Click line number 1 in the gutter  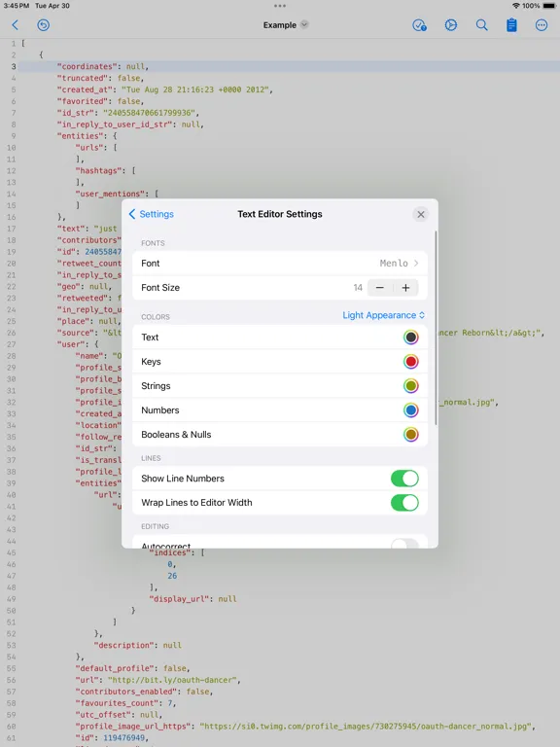[x=14, y=44]
